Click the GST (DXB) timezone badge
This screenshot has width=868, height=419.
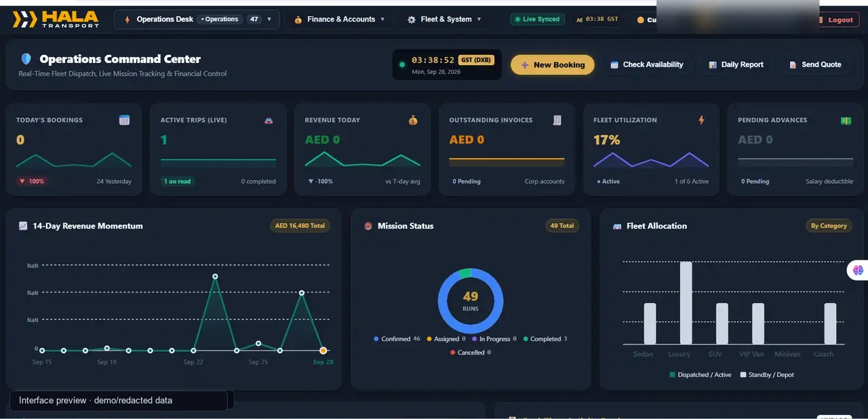pos(477,60)
